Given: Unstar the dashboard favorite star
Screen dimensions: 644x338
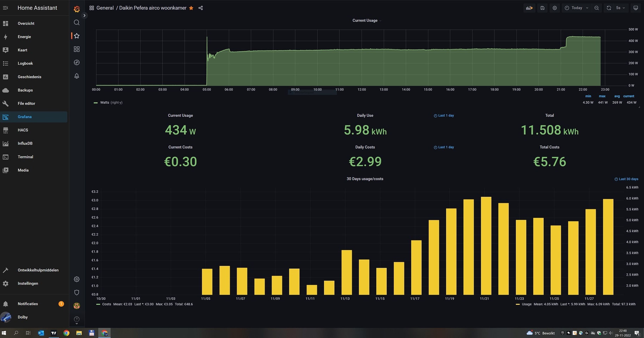Looking at the screenshot, I should coord(191,8).
